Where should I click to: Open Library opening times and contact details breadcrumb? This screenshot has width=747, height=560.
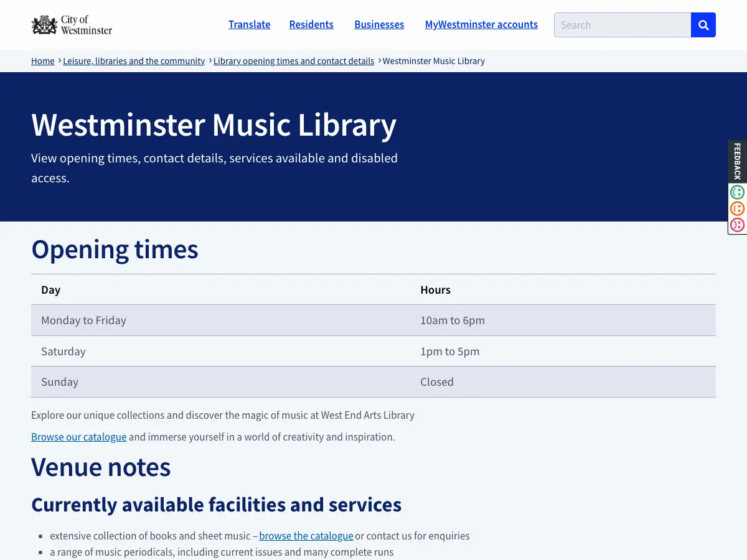(x=294, y=61)
